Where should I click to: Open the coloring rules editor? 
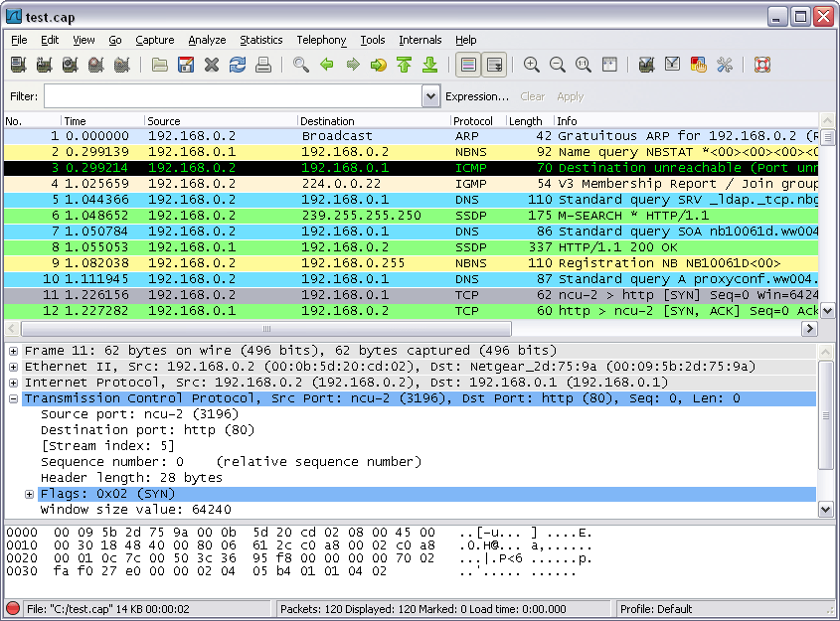pyautogui.click(x=699, y=65)
